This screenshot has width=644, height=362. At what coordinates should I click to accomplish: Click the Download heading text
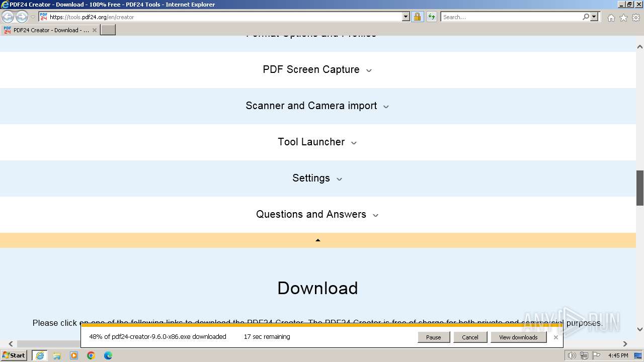tap(317, 288)
